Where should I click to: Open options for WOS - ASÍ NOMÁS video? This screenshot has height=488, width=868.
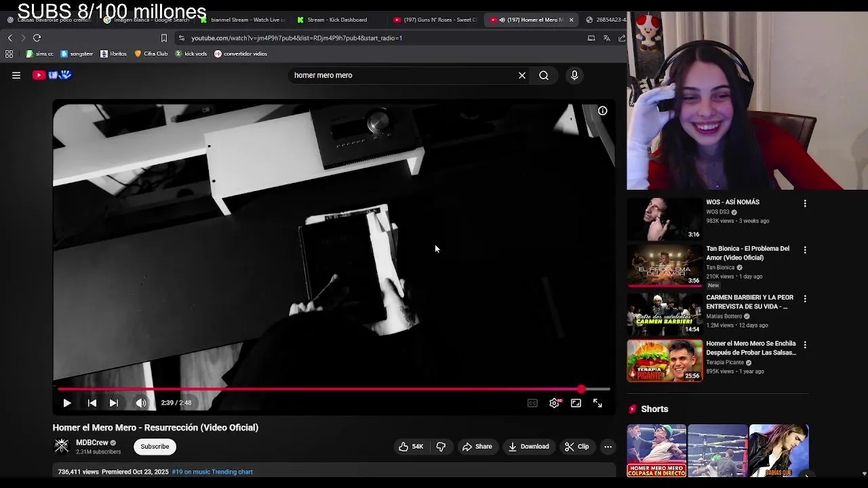click(805, 203)
